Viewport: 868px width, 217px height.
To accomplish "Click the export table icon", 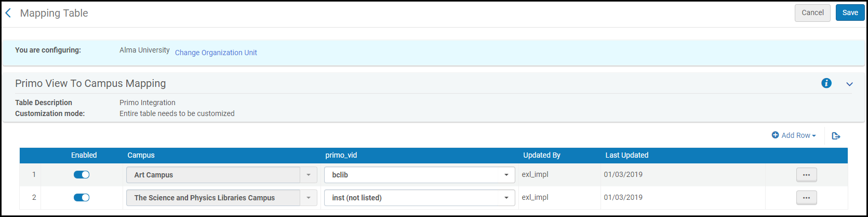I will coord(836,136).
